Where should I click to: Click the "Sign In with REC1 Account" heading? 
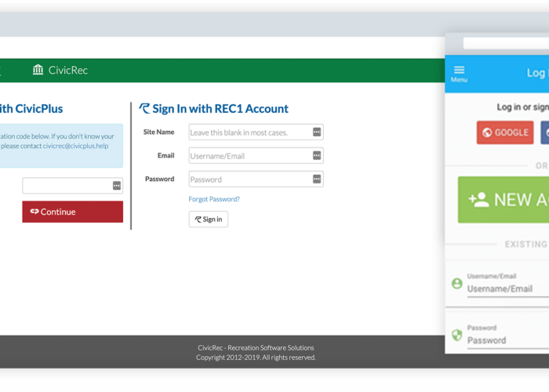coord(220,109)
